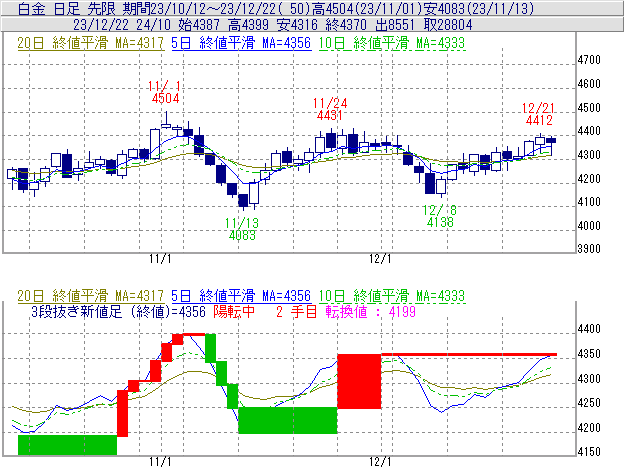Click the 5日 MA=4356 legend in the upper chart
Screen dimensions: 624x475
pos(241,43)
